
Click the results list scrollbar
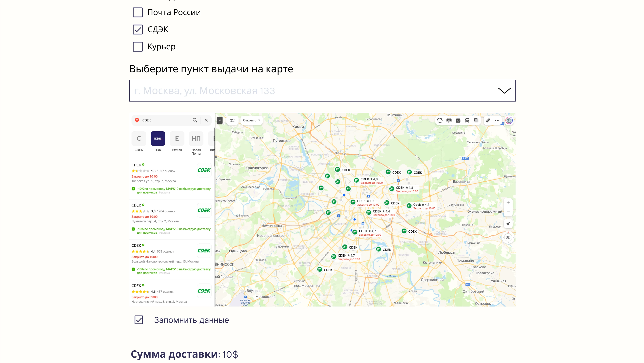pos(214,147)
